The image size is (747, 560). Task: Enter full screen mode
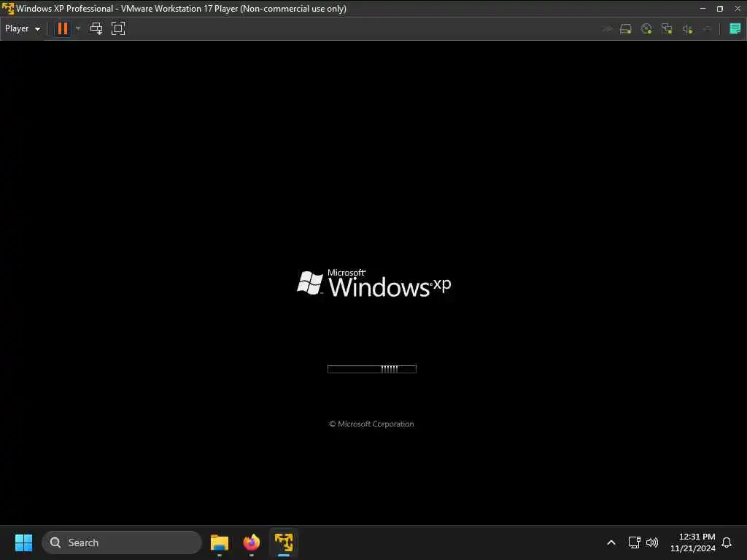click(x=118, y=28)
